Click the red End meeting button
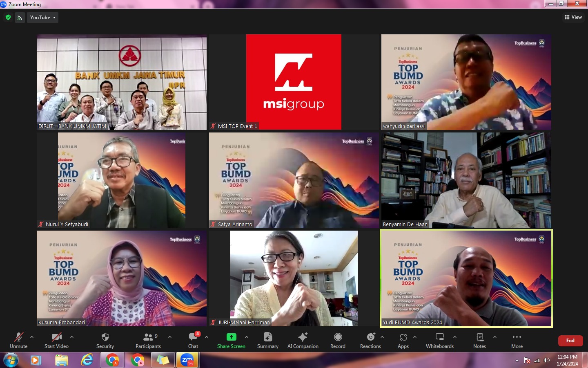588x368 pixels. (x=570, y=341)
